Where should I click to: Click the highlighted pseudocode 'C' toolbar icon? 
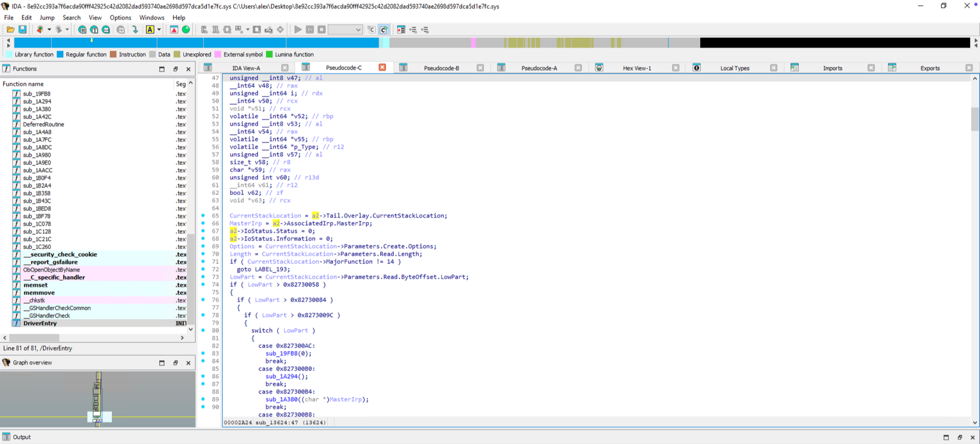coord(384,30)
